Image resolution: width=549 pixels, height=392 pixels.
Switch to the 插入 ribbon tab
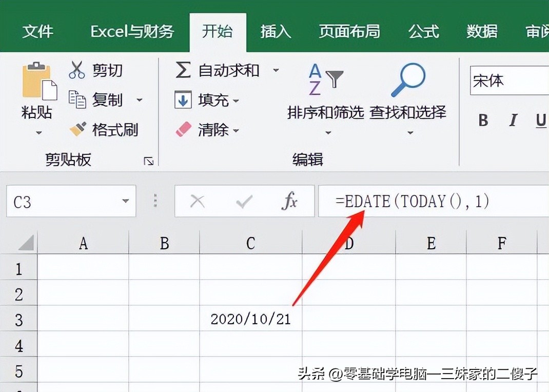276,32
